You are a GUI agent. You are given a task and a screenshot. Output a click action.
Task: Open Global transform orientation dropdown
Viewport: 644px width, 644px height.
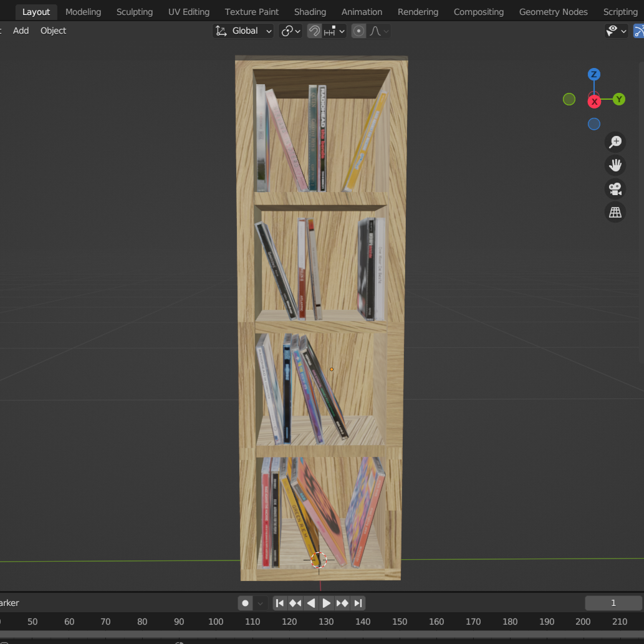(243, 31)
